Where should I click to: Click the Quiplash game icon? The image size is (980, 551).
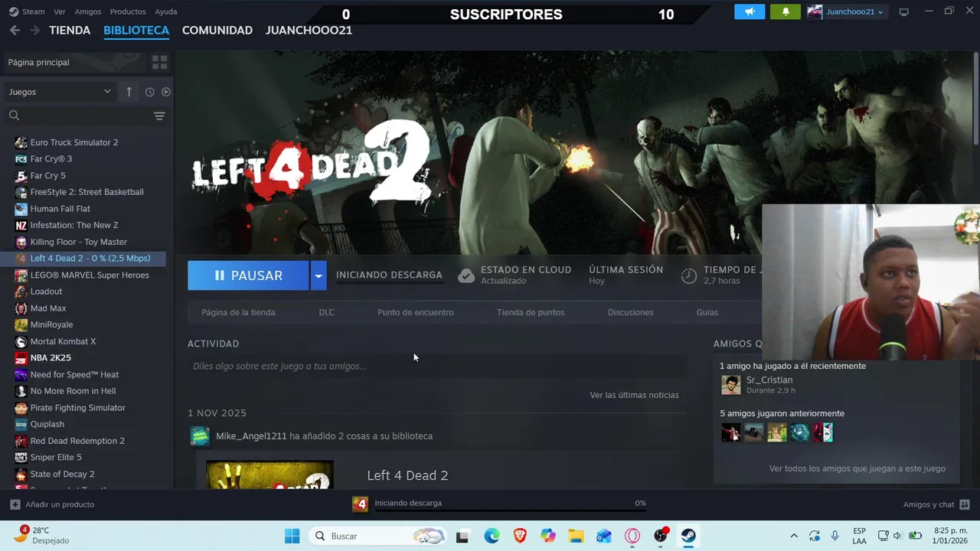[21, 424]
